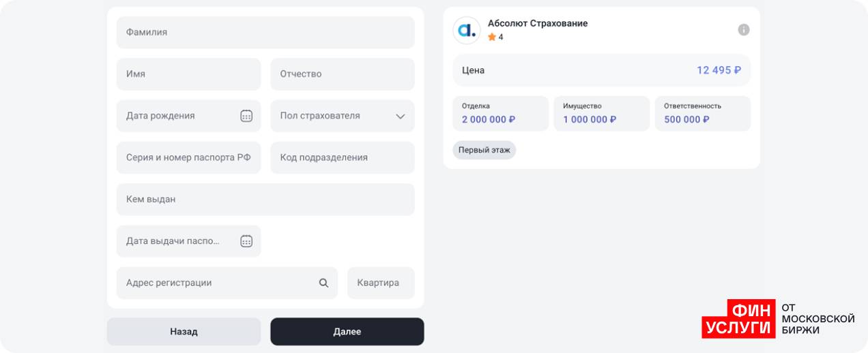Focus the Код подразделения field
This screenshot has width=868, height=353.
click(342, 157)
